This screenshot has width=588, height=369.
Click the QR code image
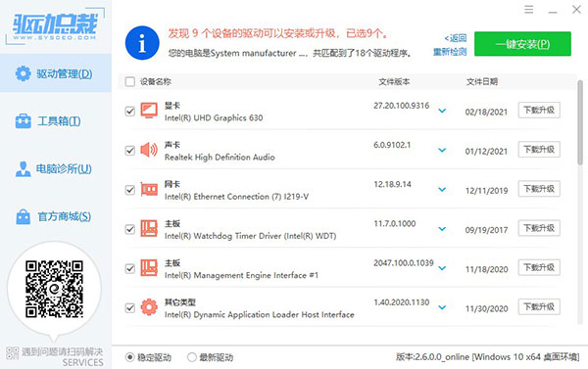point(54,289)
